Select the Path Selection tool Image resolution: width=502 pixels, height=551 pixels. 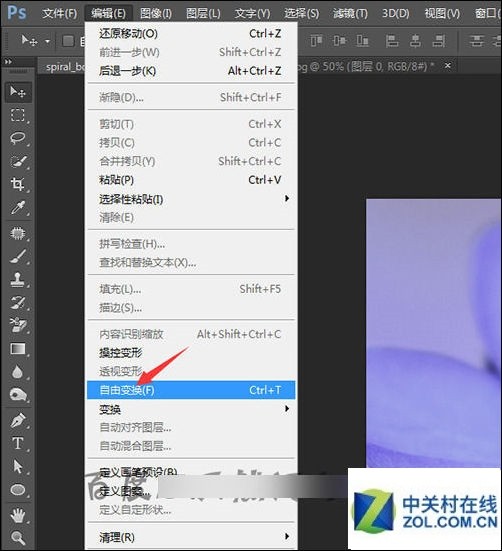point(18,467)
